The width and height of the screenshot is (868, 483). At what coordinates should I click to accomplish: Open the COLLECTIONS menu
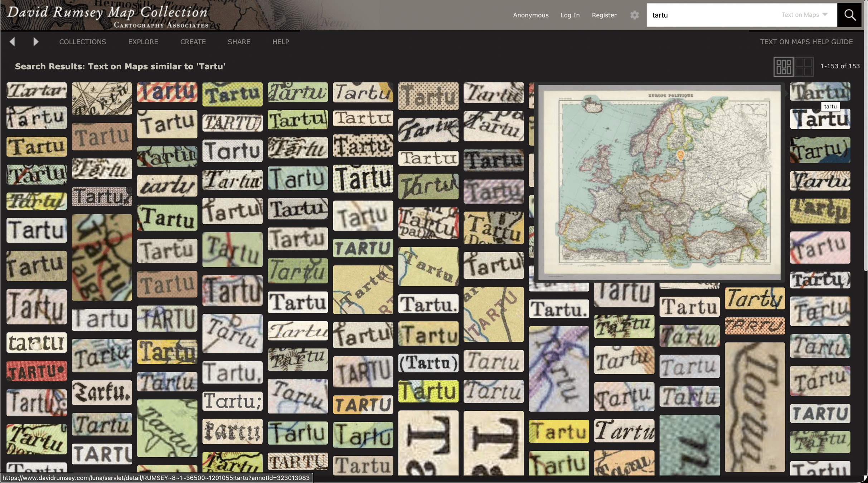point(82,42)
